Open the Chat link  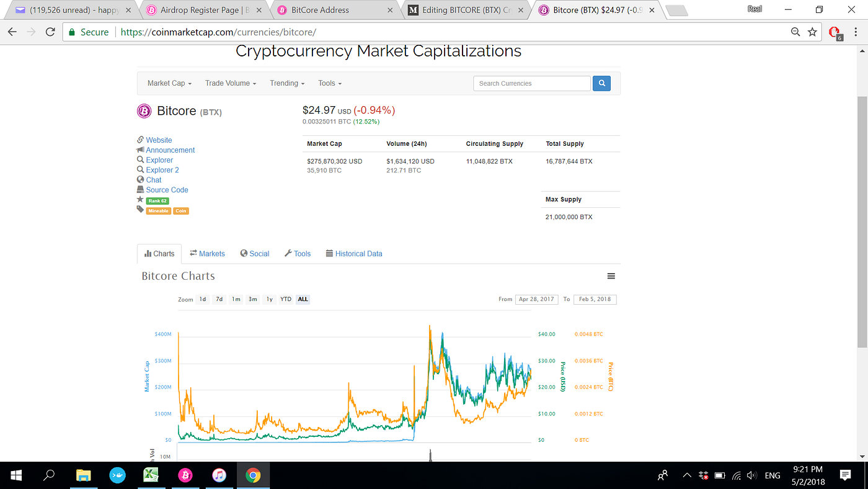click(x=154, y=180)
